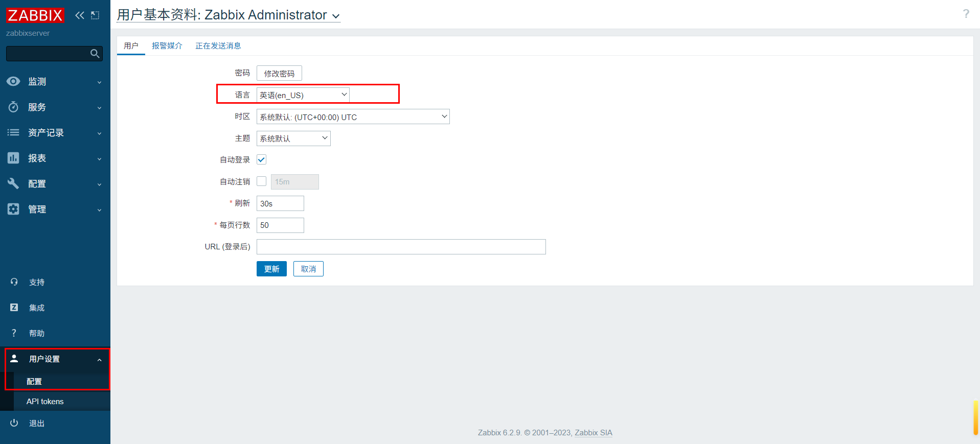Open the Zabbix SIA footer link
This screenshot has height=444, width=980.
tap(593, 432)
